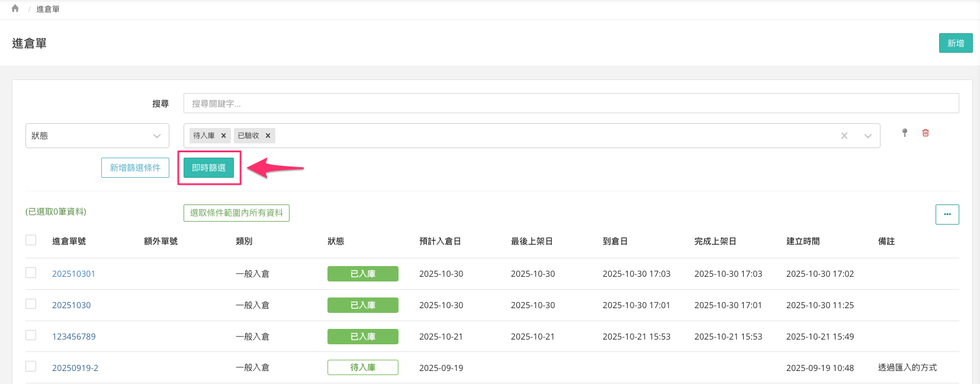This screenshot has width=980, height=384.
Task: Click 選取條件範圍內所有資料 button
Action: point(236,213)
